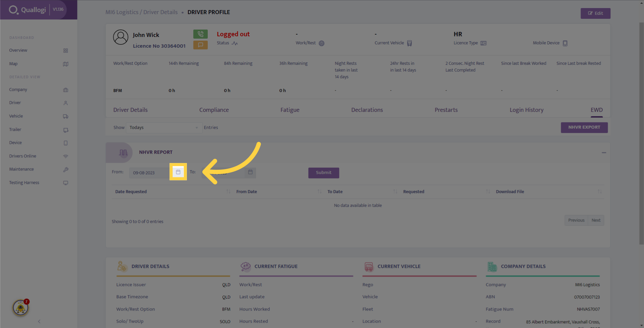Open the robot assistant chat bubble
644x328 pixels.
[20, 307]
